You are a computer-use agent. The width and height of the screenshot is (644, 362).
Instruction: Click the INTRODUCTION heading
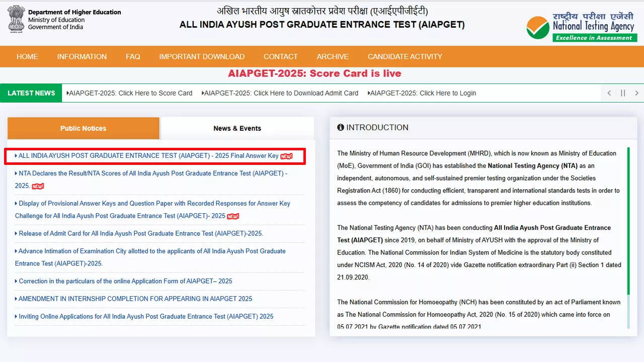(377, 128)
